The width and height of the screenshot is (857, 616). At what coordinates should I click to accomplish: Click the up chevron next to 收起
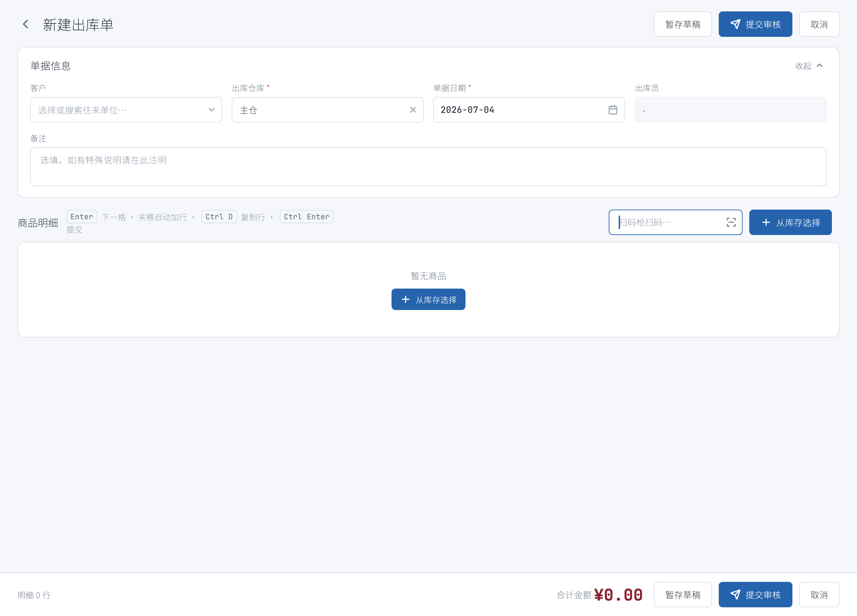tap(819, 66)
